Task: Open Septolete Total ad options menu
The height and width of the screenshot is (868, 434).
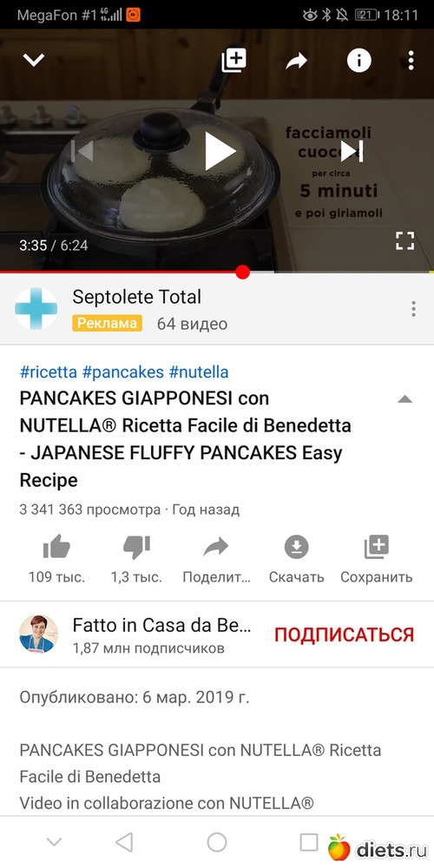Action: click(x=413, y=309)
